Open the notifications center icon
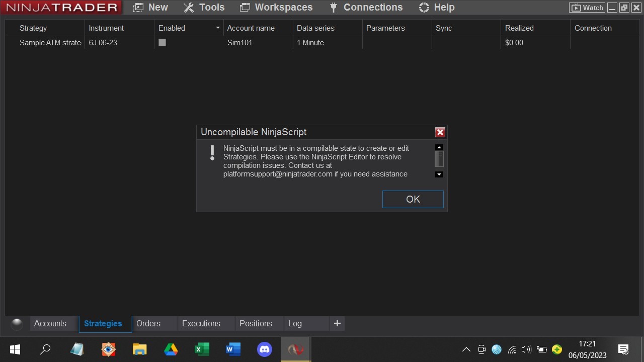Screen dimensions: 644x362 point(623,349)
